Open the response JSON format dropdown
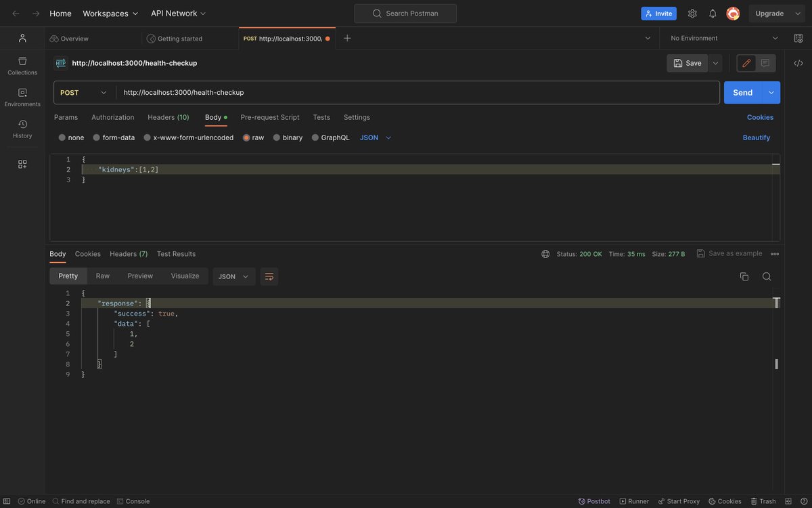This screenshot has height=508, width=812. [234, 276]
